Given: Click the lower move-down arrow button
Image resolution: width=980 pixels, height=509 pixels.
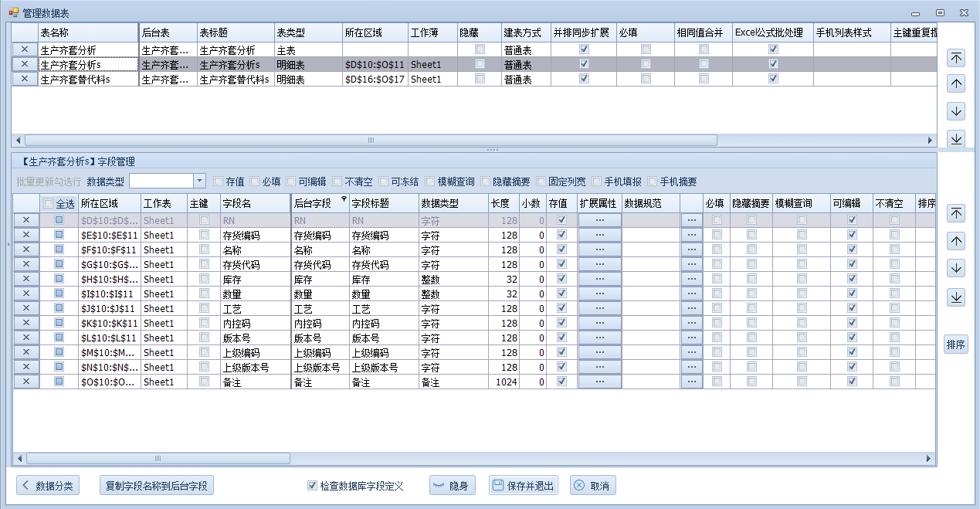Looking at the screenshot, I should pos(956,269).
